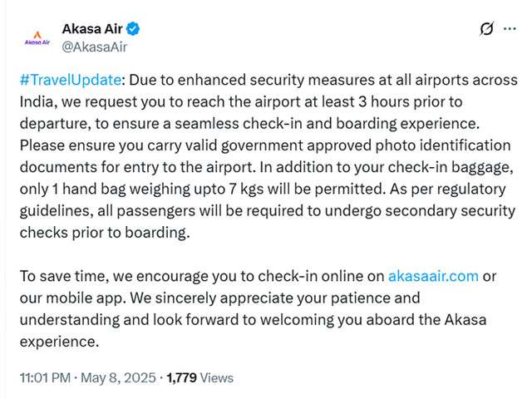The height and width of the screenshot is (399, 532).
Task: Click the tweet's first line after the hashtag
Action: [x=320, y=81]
